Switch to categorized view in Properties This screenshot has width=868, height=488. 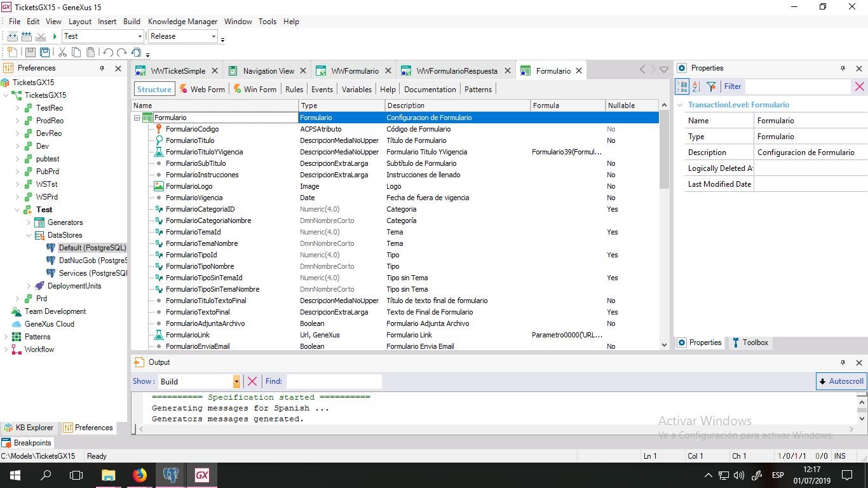tap(682, 86)
